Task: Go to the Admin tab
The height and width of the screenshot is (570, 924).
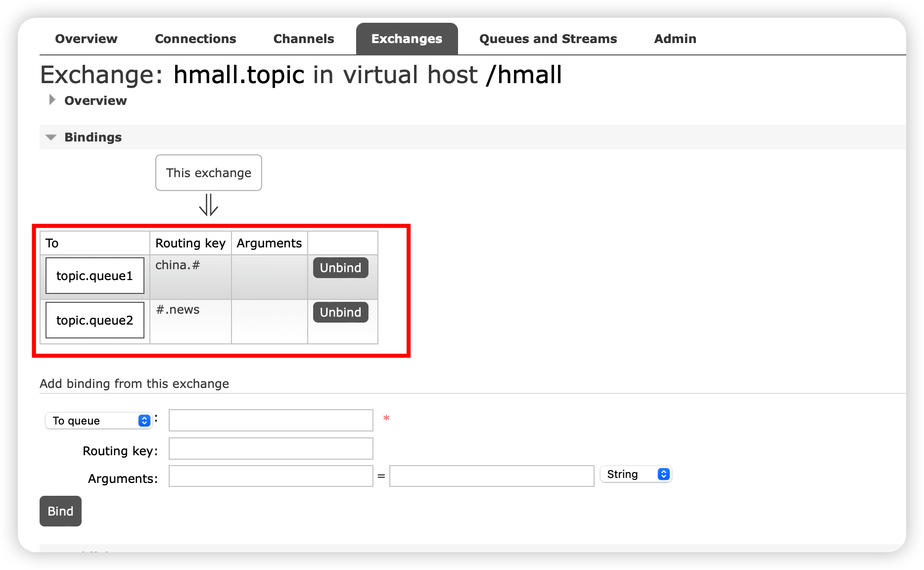Action: pyautogui.click(x=675, y=38)
